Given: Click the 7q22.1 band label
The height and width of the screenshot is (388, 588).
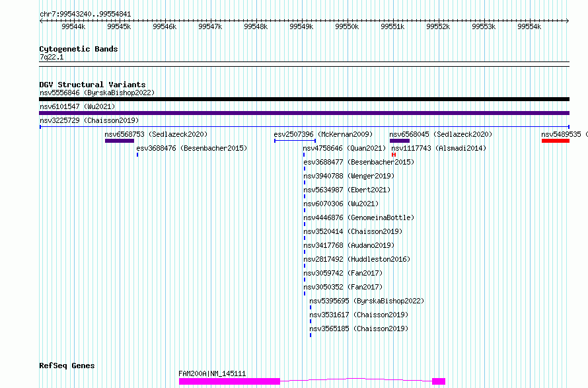Looking at the screenshot, I should coord(52,57).
